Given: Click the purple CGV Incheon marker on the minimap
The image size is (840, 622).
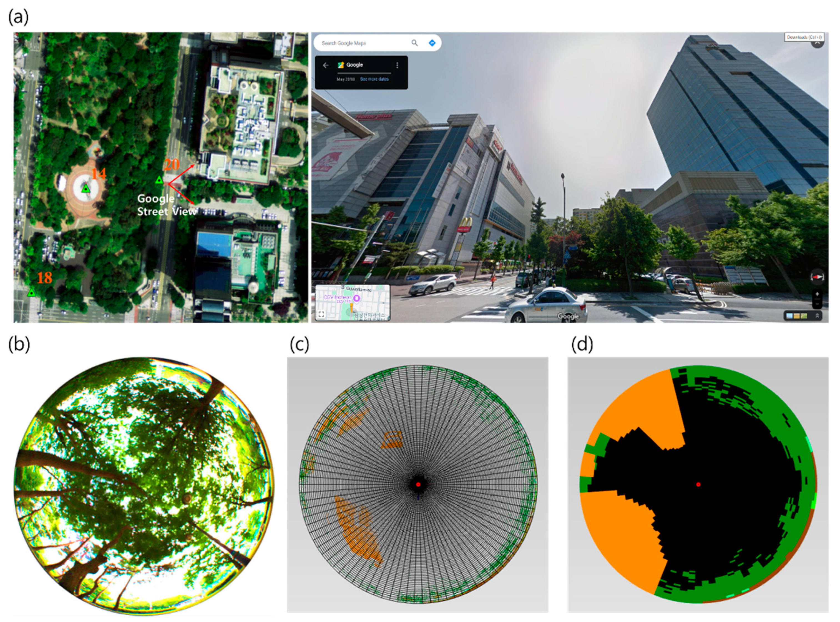Looking at the screenshot, I should (357, 299).
